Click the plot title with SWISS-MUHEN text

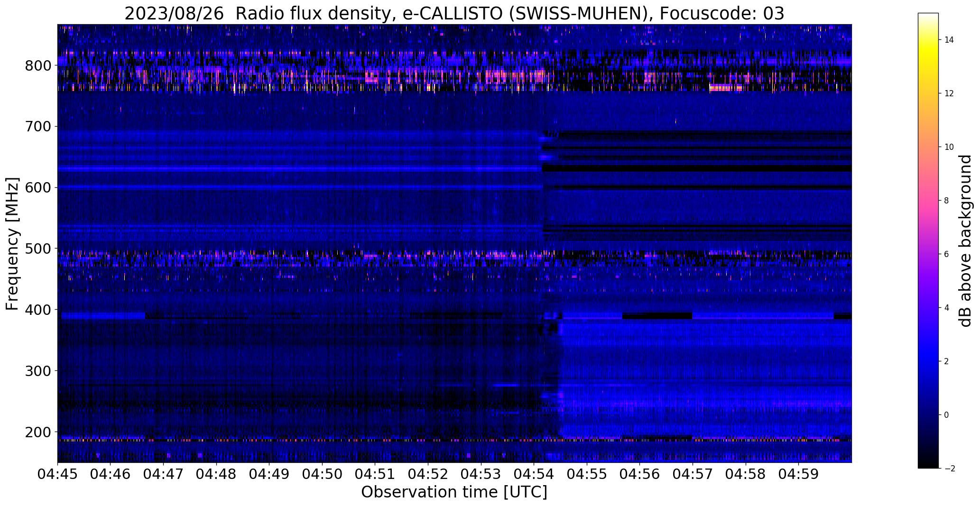tap(454, 14)
